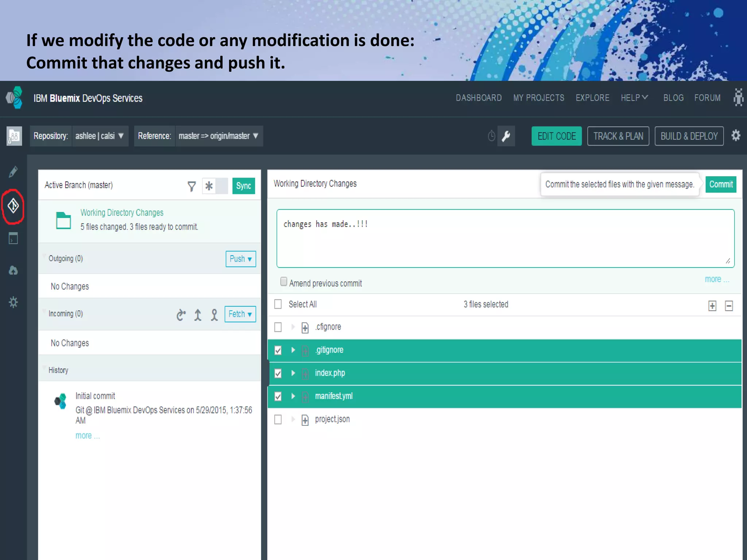This screenshot has height=560, width=747.
Task: Collapse the History section
Action: click(44, 367)
